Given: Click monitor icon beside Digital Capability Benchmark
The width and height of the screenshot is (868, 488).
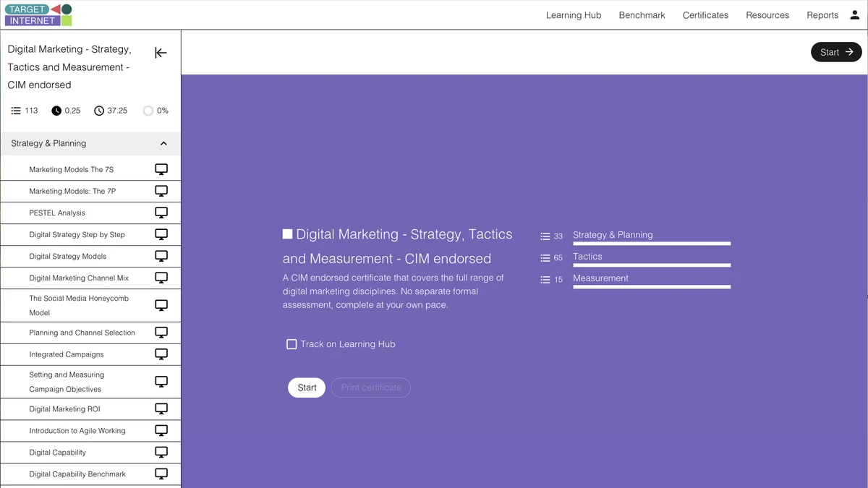Looking at the screenshot, I should point(161,474).
